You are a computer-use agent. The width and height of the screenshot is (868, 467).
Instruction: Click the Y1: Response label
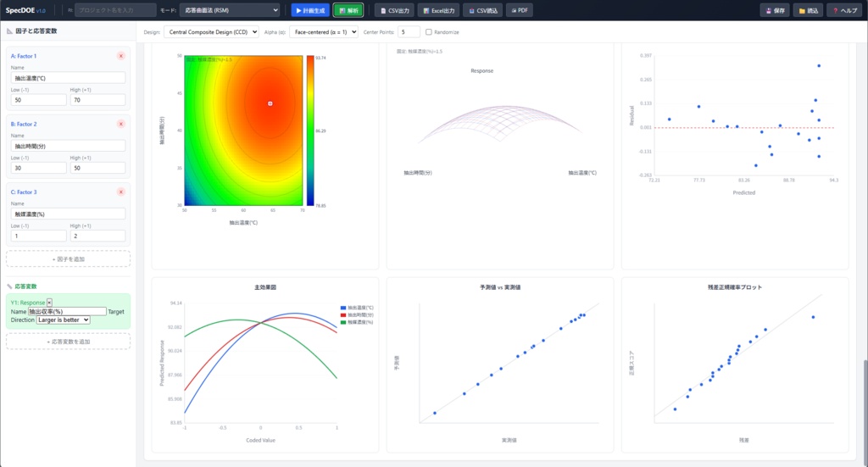pos(28,303)
